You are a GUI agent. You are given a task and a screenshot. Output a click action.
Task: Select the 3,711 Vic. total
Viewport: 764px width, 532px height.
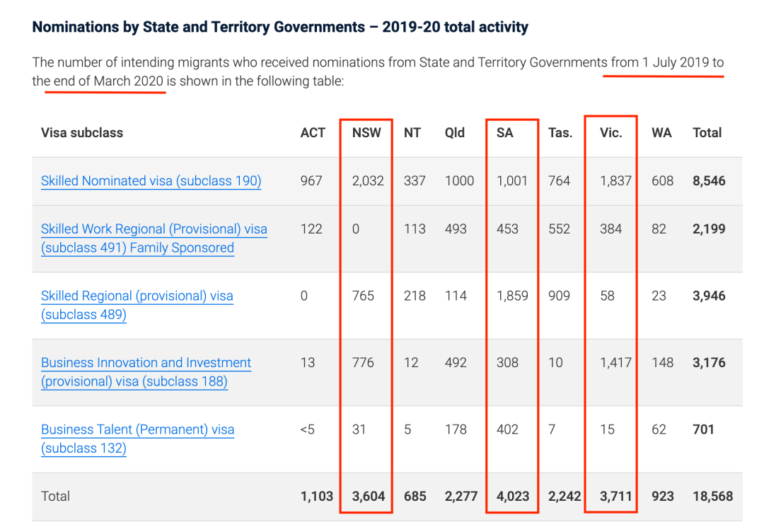(x=616, y=496)
